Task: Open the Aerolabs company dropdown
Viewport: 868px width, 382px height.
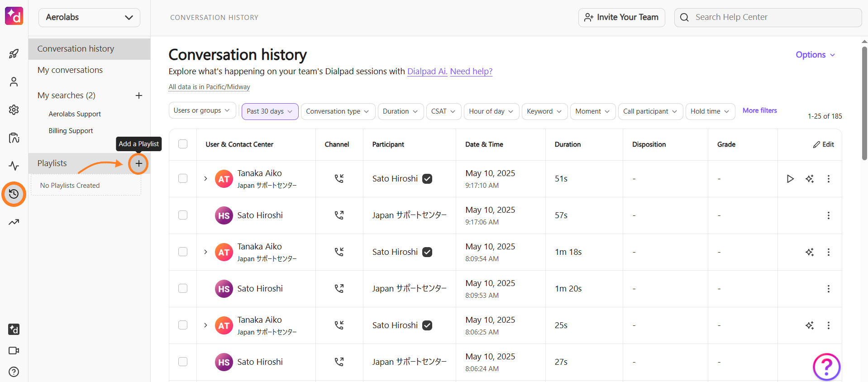Action: (x=89, y=18)
